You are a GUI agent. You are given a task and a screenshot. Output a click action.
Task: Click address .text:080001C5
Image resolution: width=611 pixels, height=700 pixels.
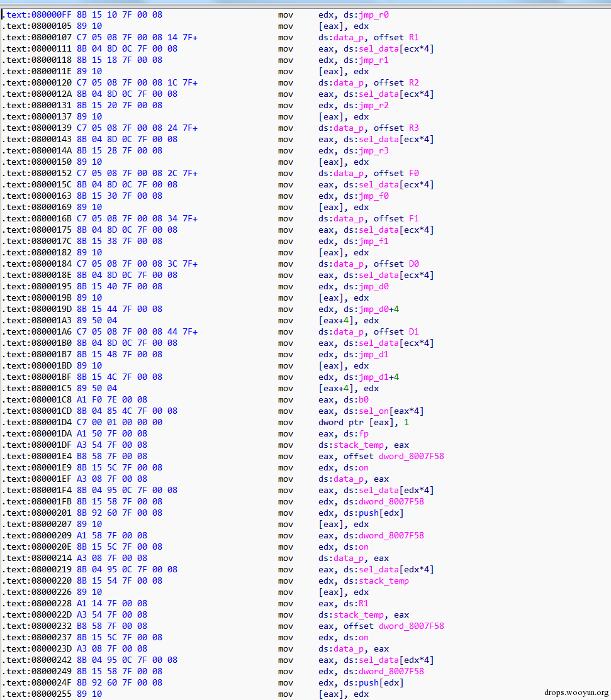tap(36, 389)
